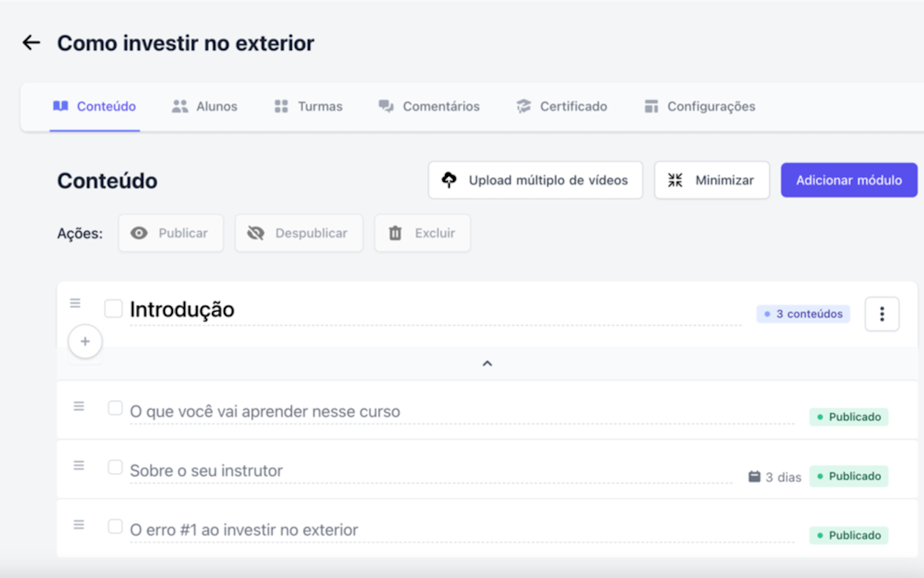Click the Publicar action button
This screenshot has height=578, width=924.
(x=170, y=233)
